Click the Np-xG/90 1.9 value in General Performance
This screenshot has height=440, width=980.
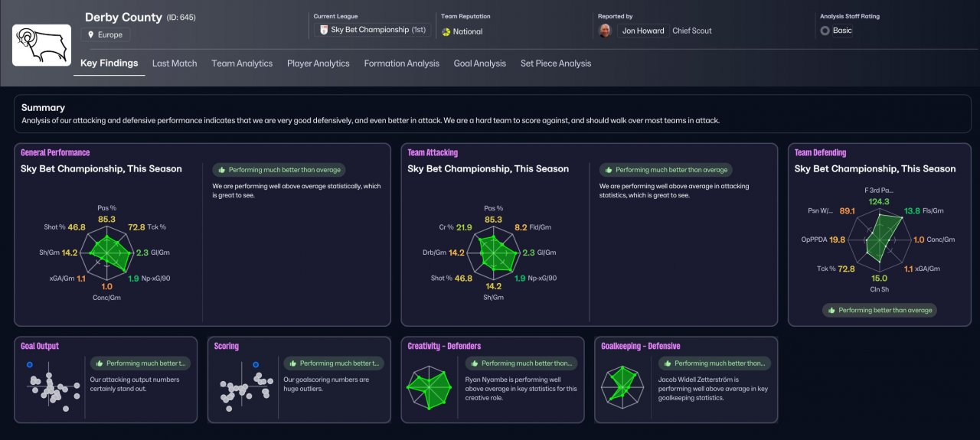pyautogui.click(x=133, y=279)
